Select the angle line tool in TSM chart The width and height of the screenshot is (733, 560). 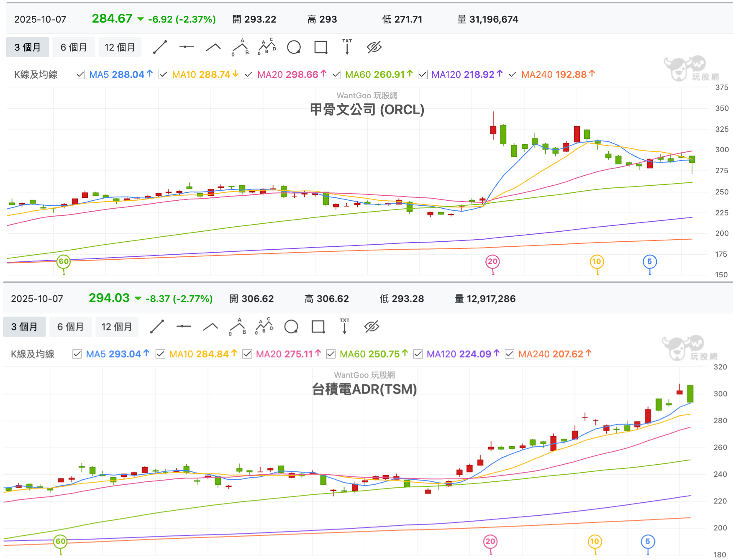click(210, 327)
